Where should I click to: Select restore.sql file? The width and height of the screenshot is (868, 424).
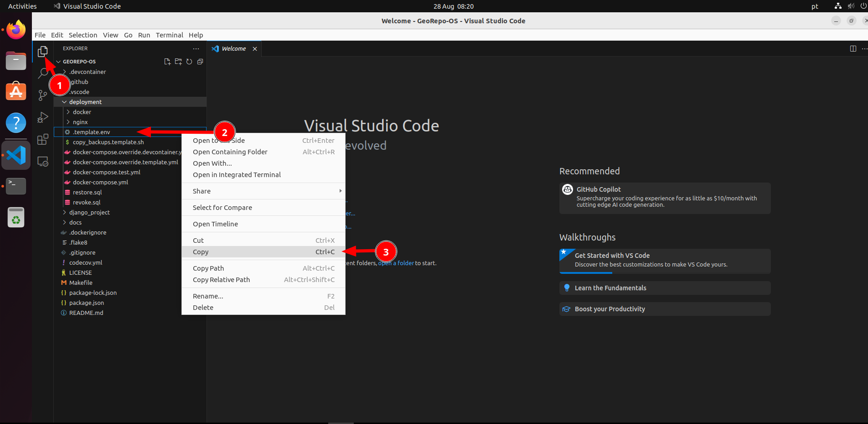tap(87, 192)
